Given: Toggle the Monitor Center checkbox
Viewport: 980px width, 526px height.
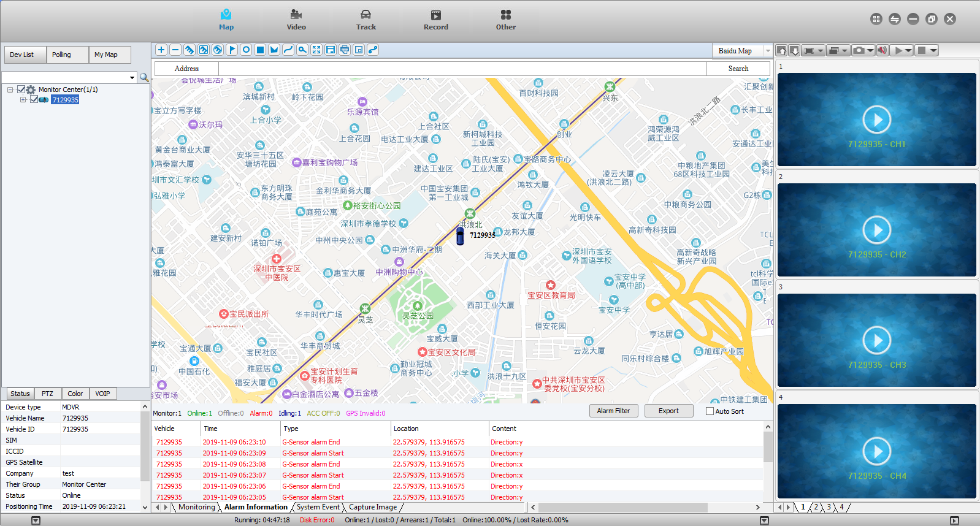Looking at the screenshot, I should (21, 90).
